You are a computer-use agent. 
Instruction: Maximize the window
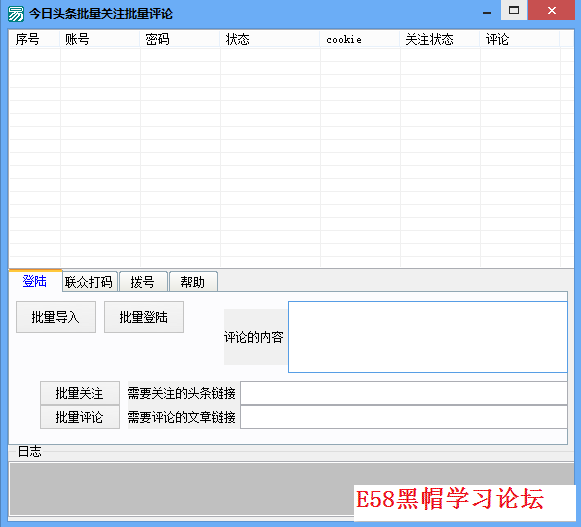coord(514,10)
